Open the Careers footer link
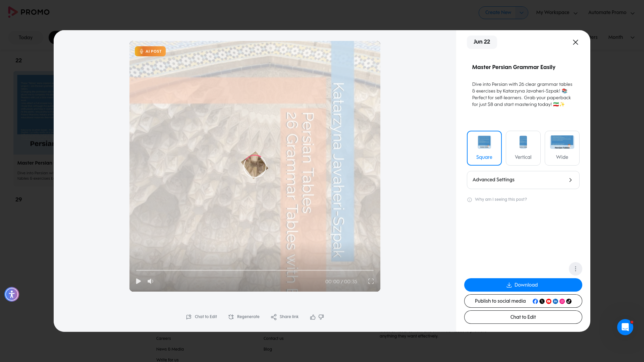 [163, 339]
